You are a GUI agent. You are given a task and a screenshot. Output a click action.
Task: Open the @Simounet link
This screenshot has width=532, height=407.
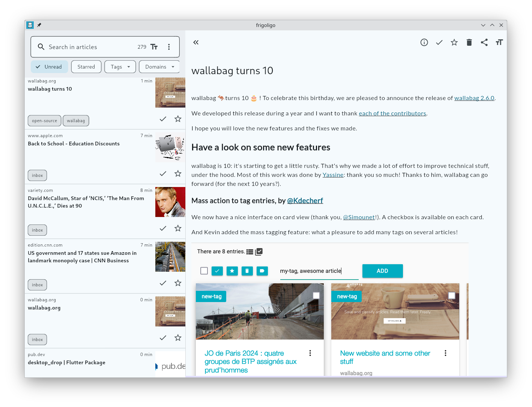coord(359,217)
